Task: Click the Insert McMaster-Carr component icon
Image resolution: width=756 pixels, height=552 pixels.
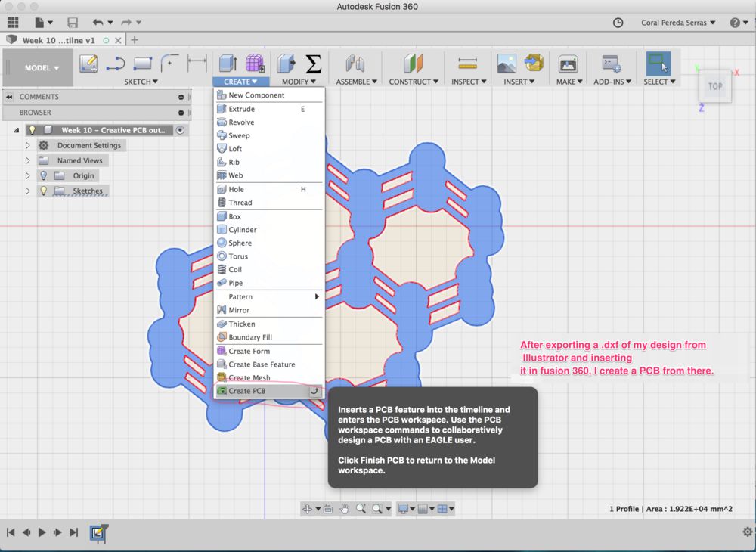Action: click(x=534, y=64)
